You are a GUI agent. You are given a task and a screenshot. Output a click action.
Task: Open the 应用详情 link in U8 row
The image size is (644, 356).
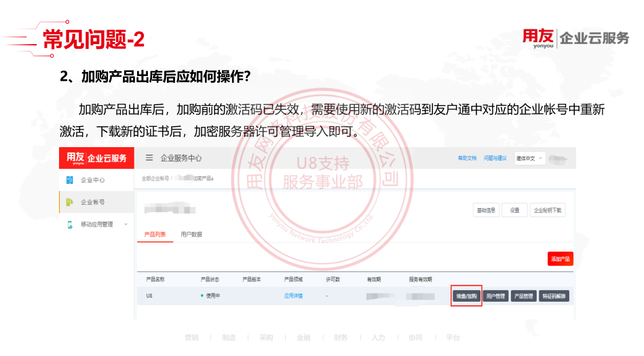click(293, 296)
